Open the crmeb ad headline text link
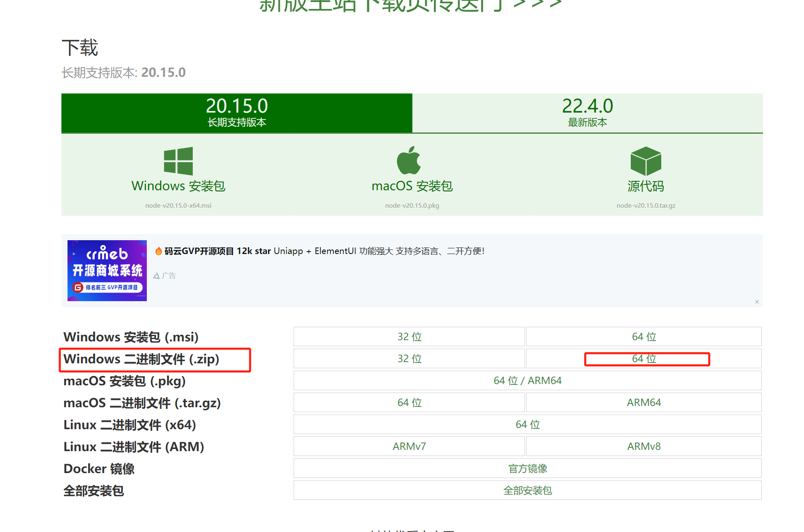 324,251
